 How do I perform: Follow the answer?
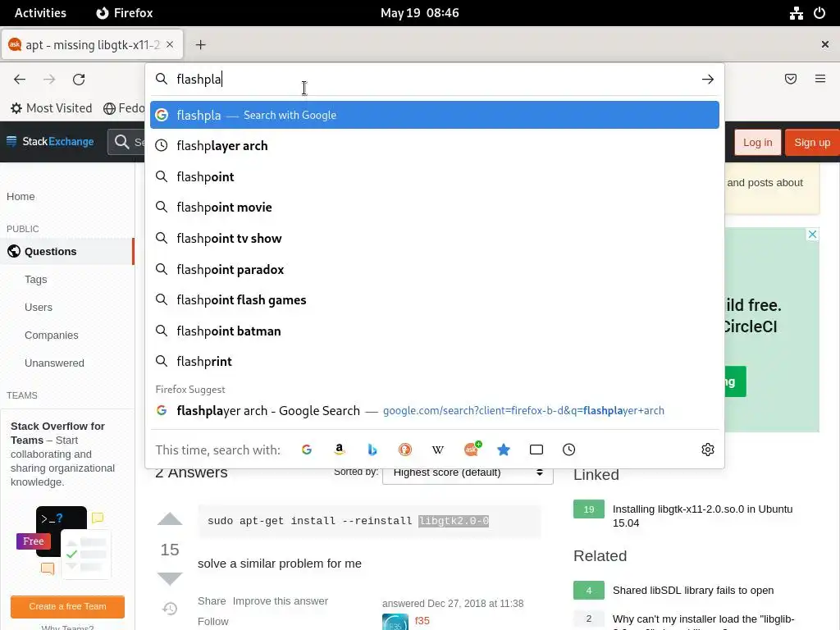click(x=213, y=622)
